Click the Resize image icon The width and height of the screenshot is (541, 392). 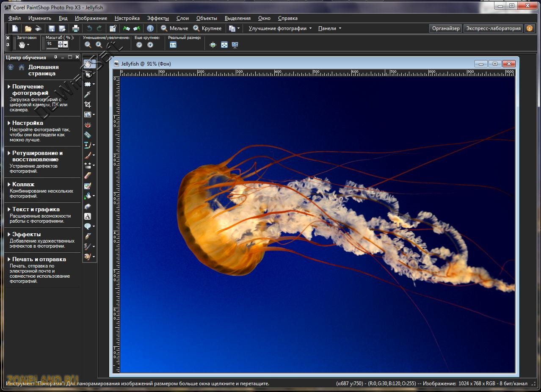point(113,28)
